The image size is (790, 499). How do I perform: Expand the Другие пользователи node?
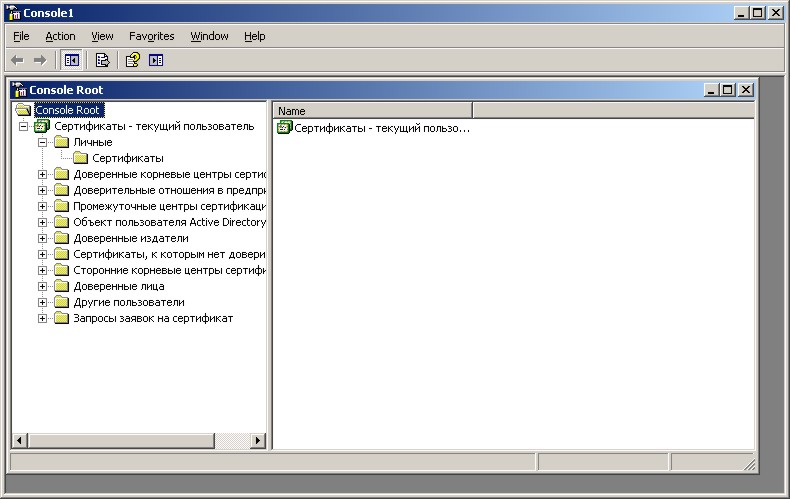(43, 302)
